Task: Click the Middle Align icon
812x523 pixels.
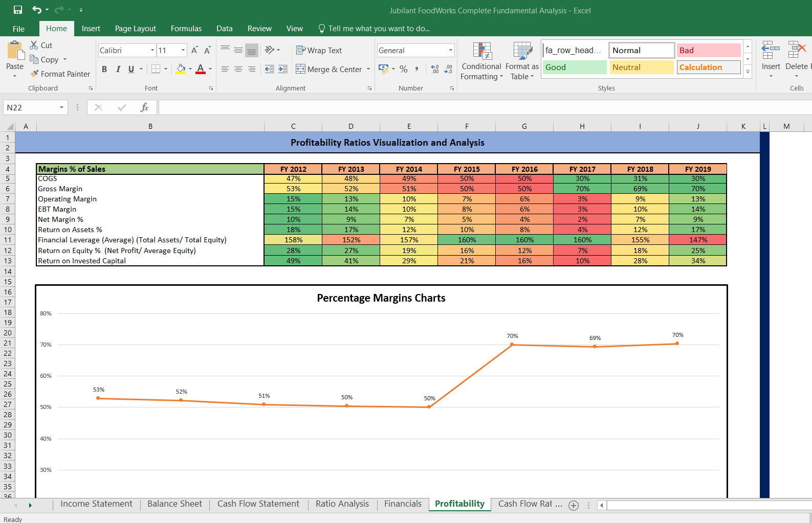Action: click(238, 50)
